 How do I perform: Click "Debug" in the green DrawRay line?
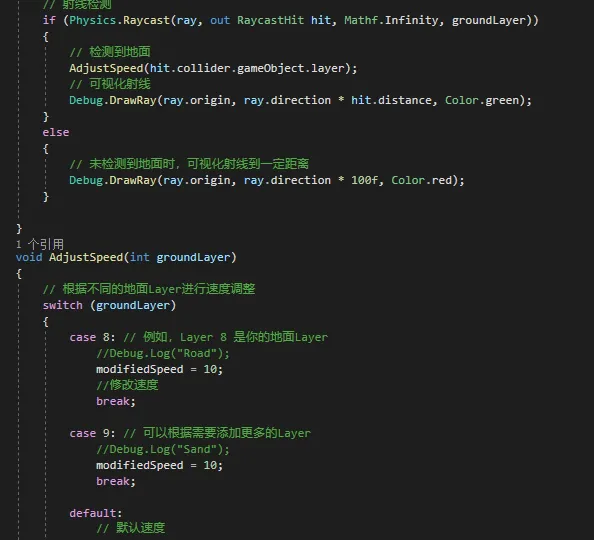click(x=86, y=100)
